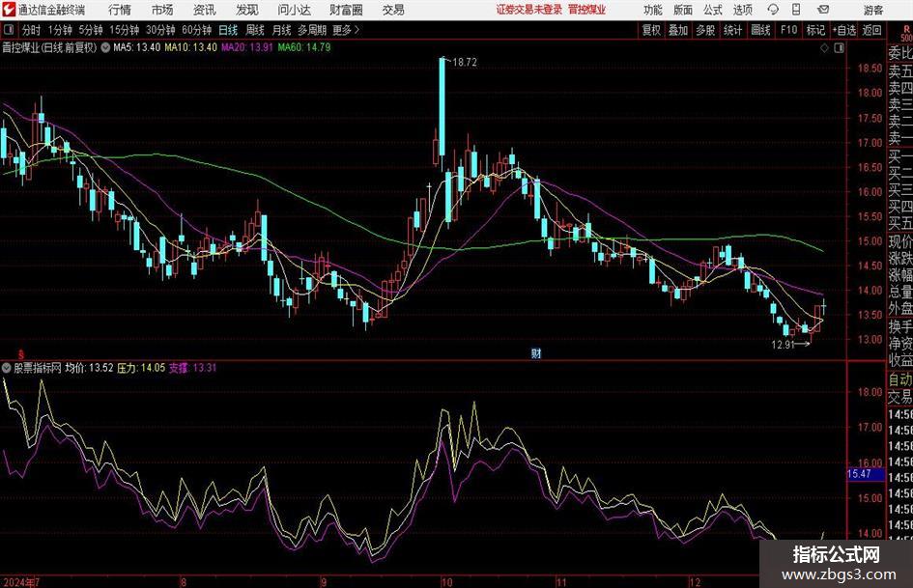Click the MA60 value label

coord(304,47)
